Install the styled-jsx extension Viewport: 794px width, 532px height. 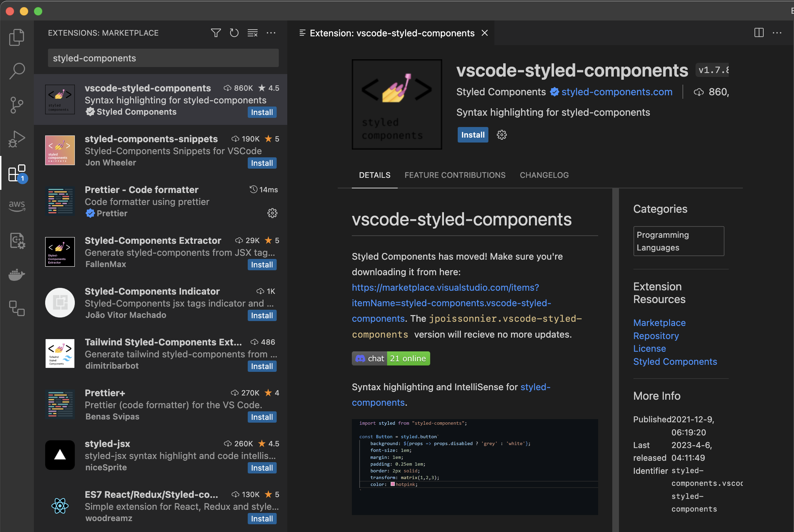[x=262, y=468]
